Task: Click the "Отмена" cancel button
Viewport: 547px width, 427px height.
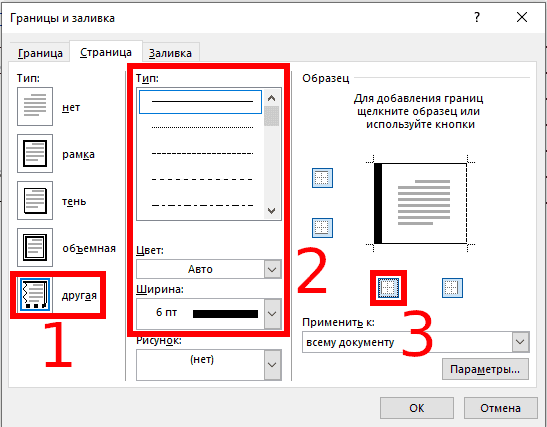Action: tap(500, 408)
